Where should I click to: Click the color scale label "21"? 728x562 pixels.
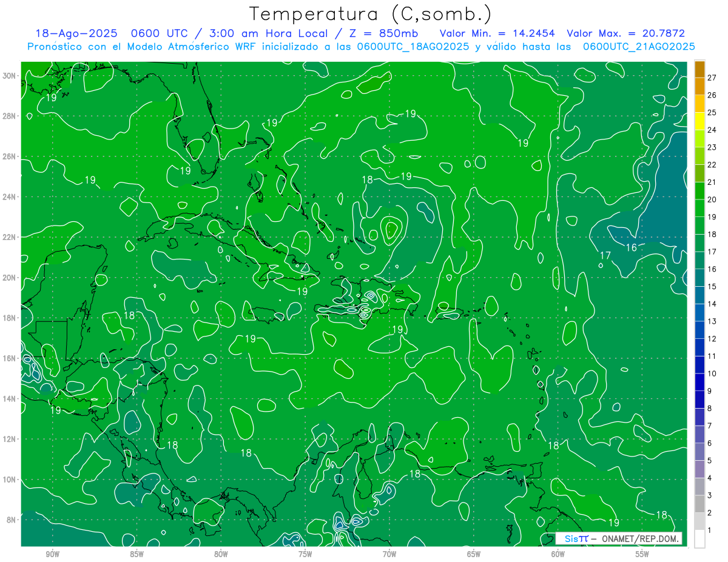pyautogui.click(x=712, y=182)
